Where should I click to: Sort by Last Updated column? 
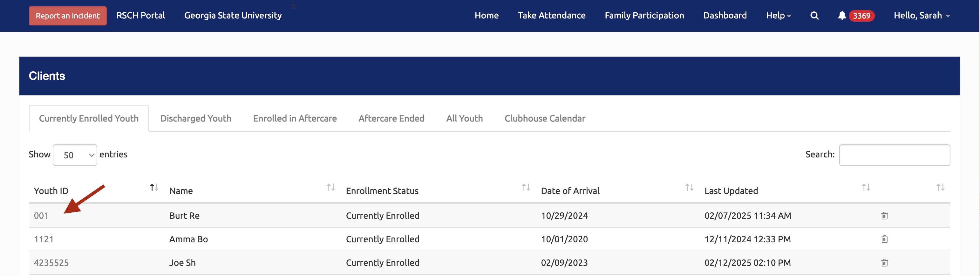click(x=731, y=191)
